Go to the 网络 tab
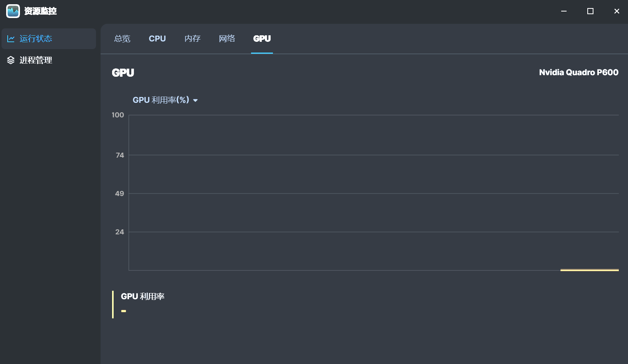 point(227,39)
